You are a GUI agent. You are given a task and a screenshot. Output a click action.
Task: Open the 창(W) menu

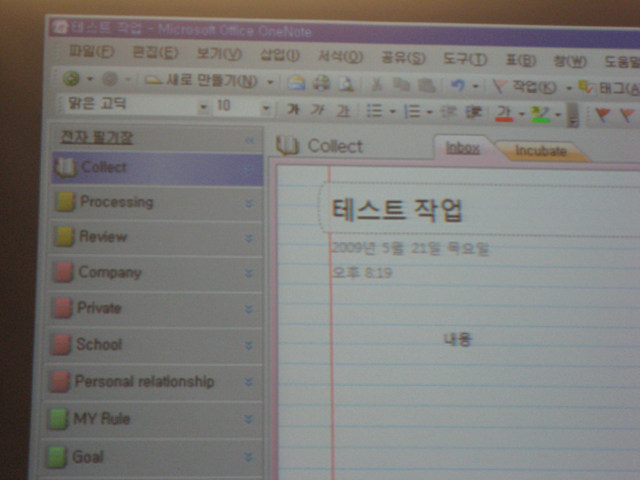coord(570,62)
